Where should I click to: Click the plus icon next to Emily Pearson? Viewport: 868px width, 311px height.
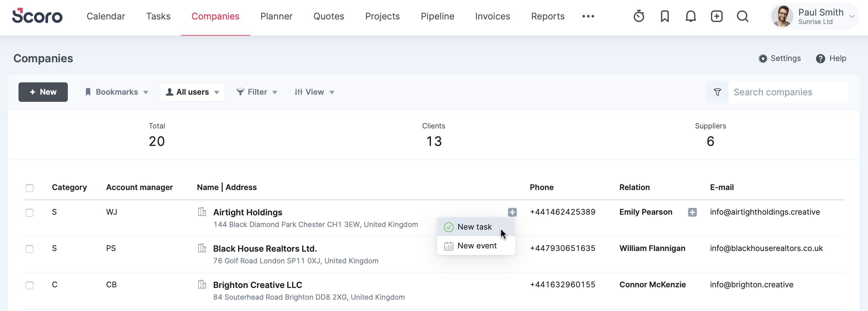pyautogui.click(x=692, y=212)
